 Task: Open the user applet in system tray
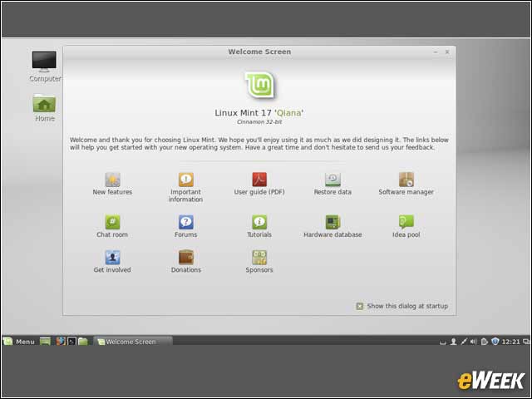(x=453, y=342)
